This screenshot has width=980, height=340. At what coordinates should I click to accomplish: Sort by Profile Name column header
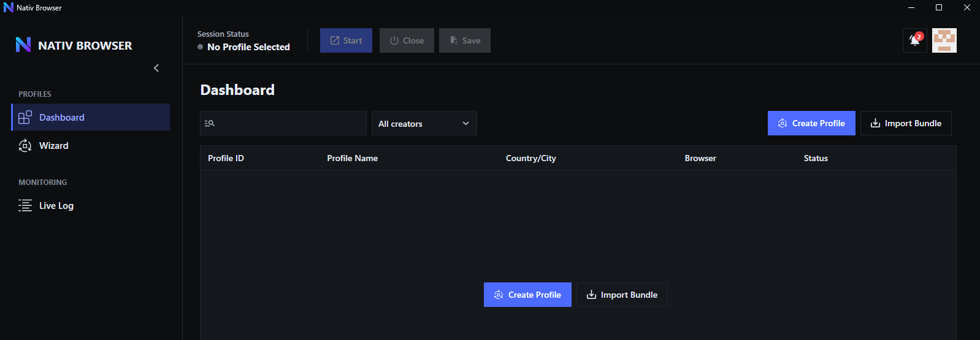pos(352,158)
